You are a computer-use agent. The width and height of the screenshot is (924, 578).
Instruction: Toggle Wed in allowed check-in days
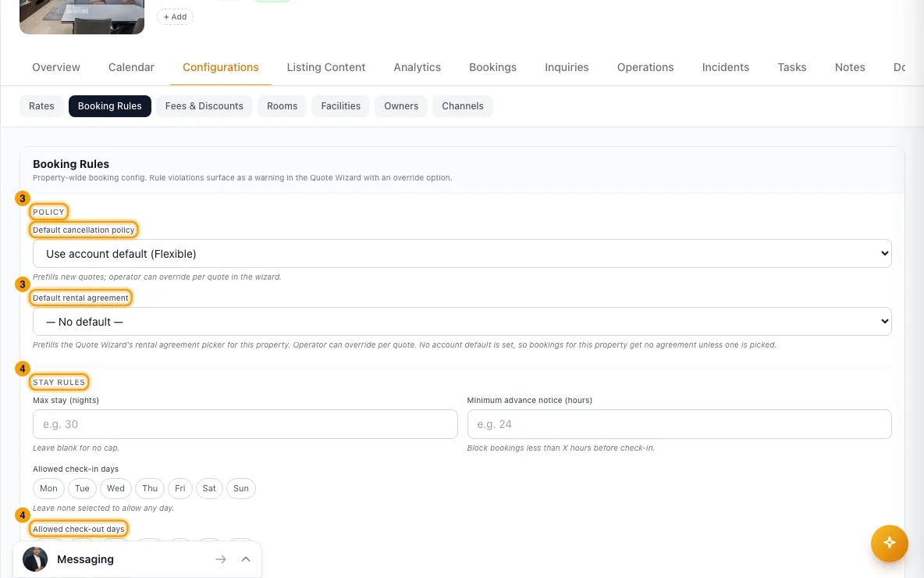click(115, 488)
